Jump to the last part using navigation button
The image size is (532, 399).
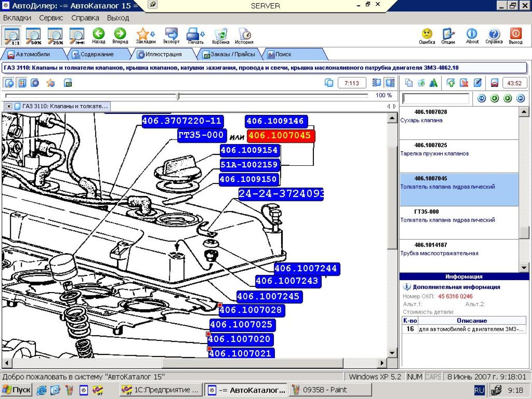tap(520, 98)
